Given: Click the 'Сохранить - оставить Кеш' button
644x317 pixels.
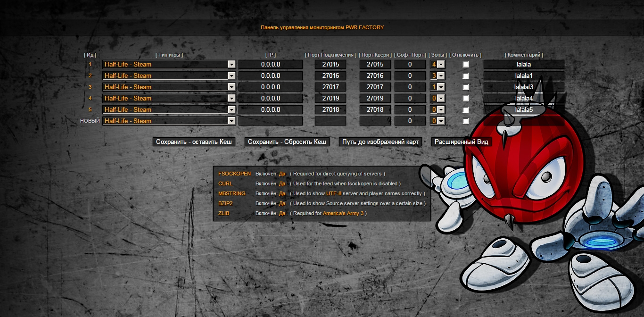Looking at the screenshot, I should point(194,142).
